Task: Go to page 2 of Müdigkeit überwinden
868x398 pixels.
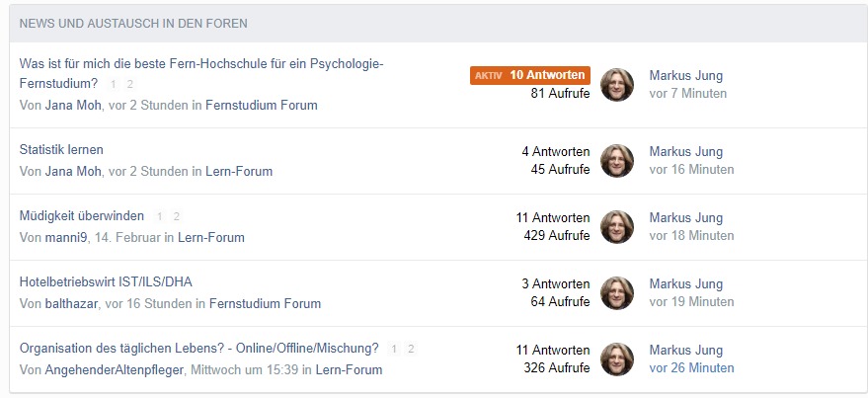Action: pyautogui.click(x=176, y=216)
